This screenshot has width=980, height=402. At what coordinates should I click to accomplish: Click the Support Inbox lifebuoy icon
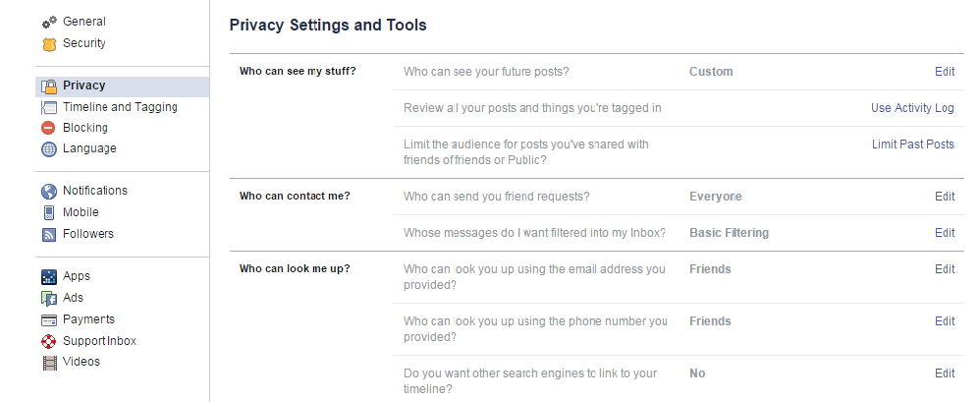click(49, 341)
